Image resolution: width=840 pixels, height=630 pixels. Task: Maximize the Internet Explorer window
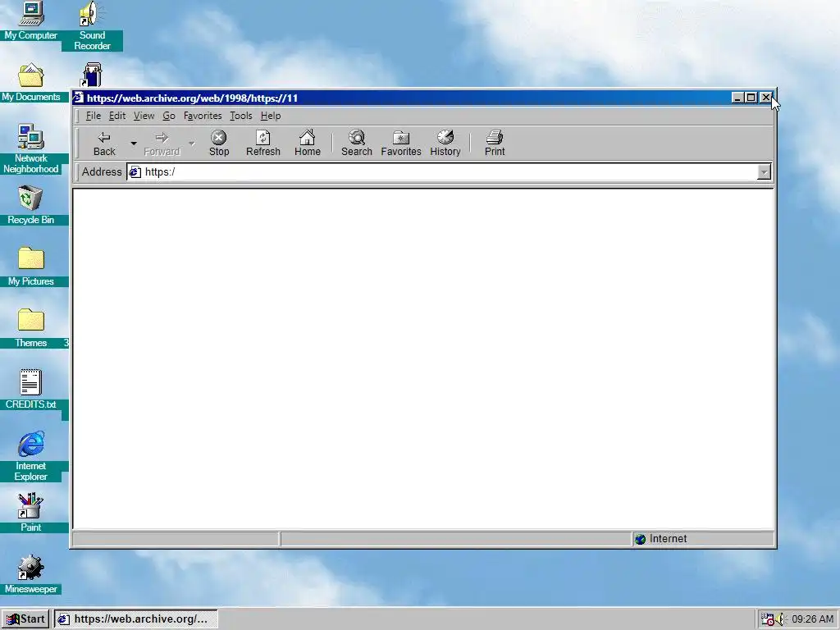point(751,98)
